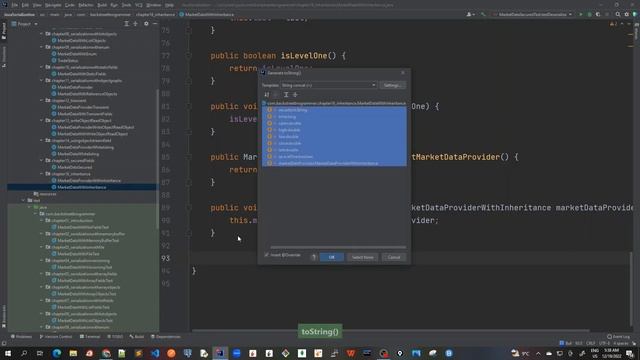The width and height of the screenshot is (640, 360).
Task: Open the Code menu
Action: (x=70, y=5)
